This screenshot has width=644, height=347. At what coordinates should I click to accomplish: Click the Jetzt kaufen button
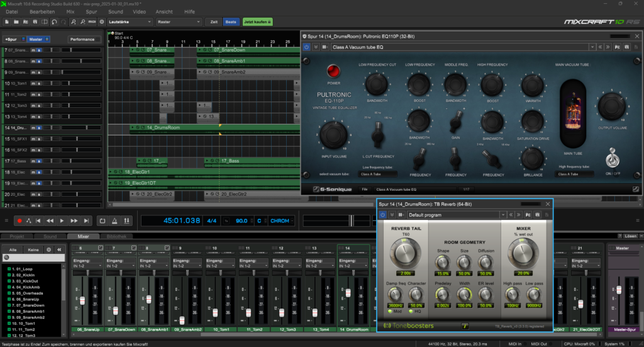coord(257,22)
